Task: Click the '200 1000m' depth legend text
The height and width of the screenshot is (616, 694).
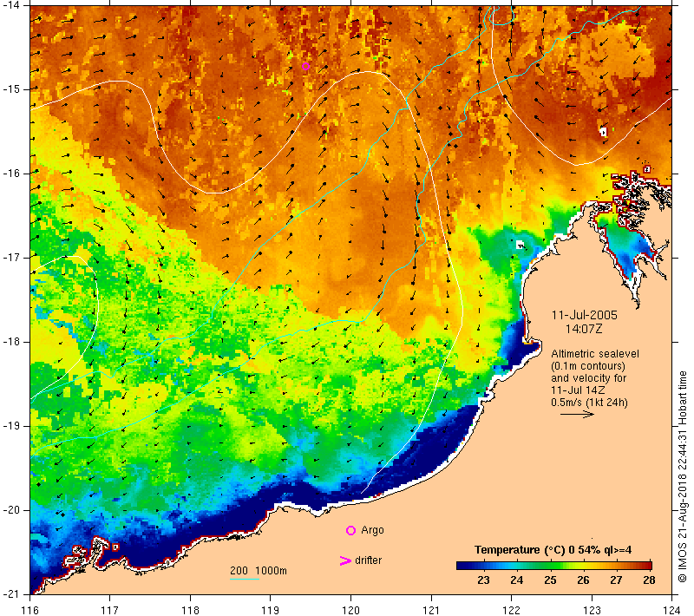Action: (259, 571)
